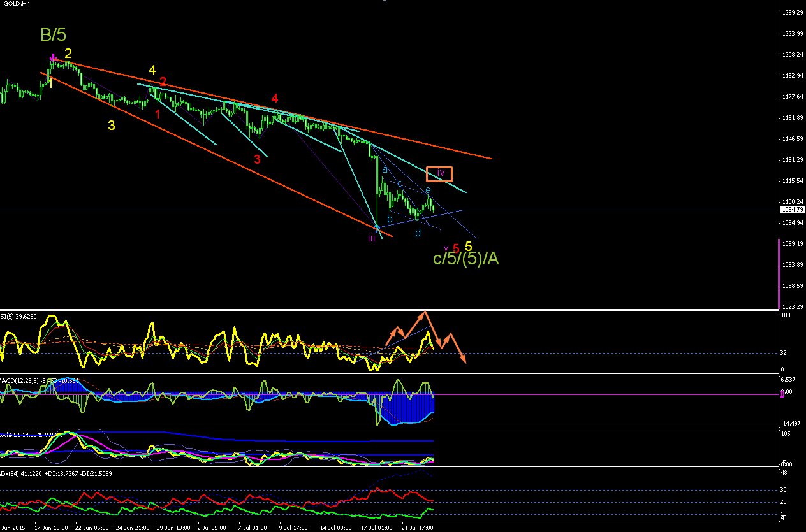806x532 pixels.
Task: Select the yellow wave 4 label
Action: (x=152, y=70)
